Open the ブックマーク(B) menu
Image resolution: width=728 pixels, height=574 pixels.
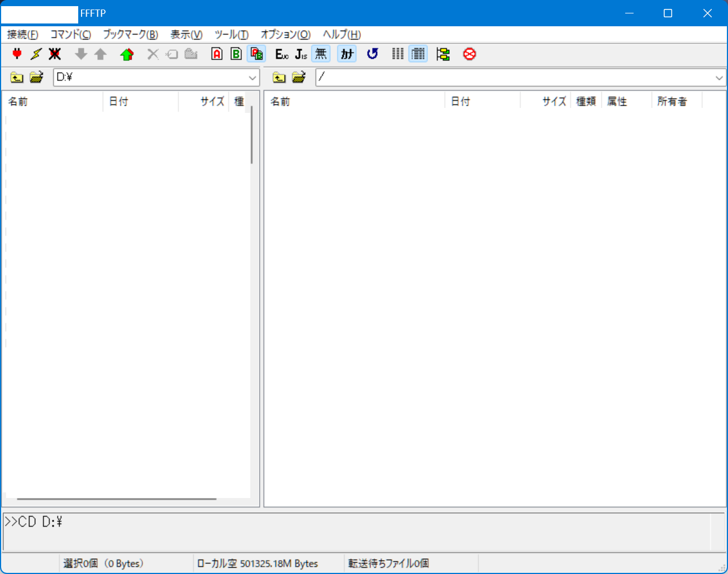tap(131, 35)
